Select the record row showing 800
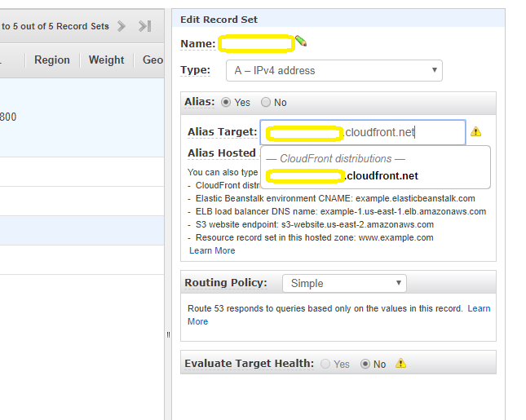526x420 pixels. pos(82,117)
